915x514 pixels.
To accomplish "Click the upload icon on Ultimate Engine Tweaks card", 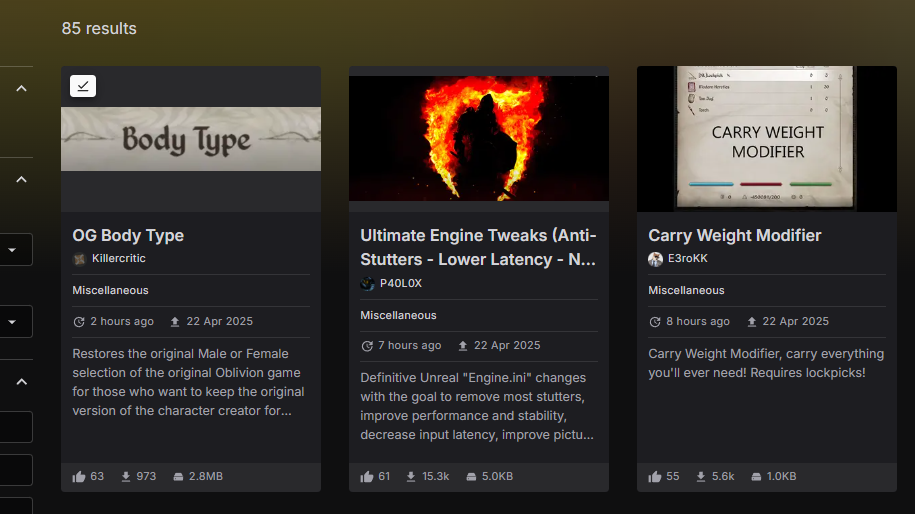I will coord(462,346).
